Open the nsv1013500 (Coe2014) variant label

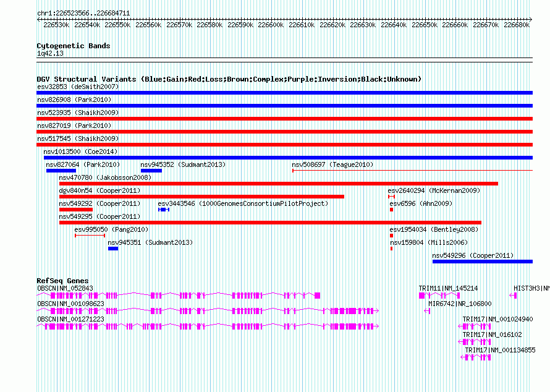(80, 151)
